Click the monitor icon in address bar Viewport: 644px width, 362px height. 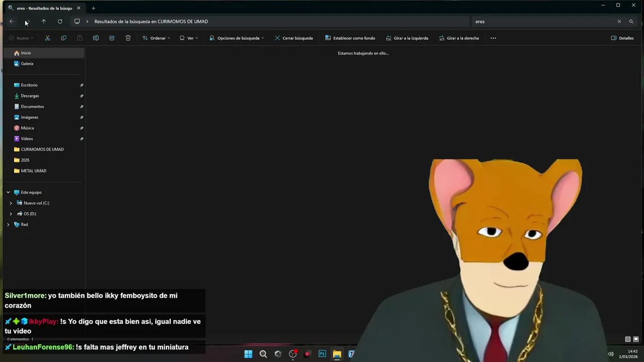point(77,22)
